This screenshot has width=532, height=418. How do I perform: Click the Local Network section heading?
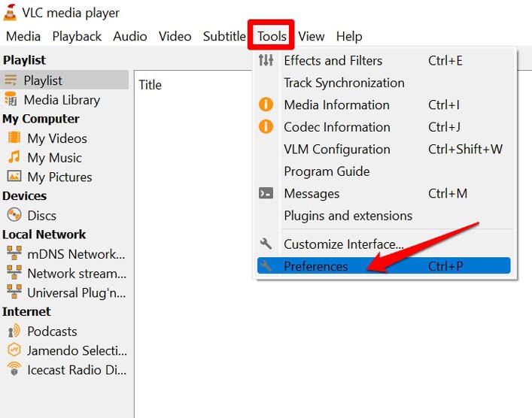click(x=44, y=235)
